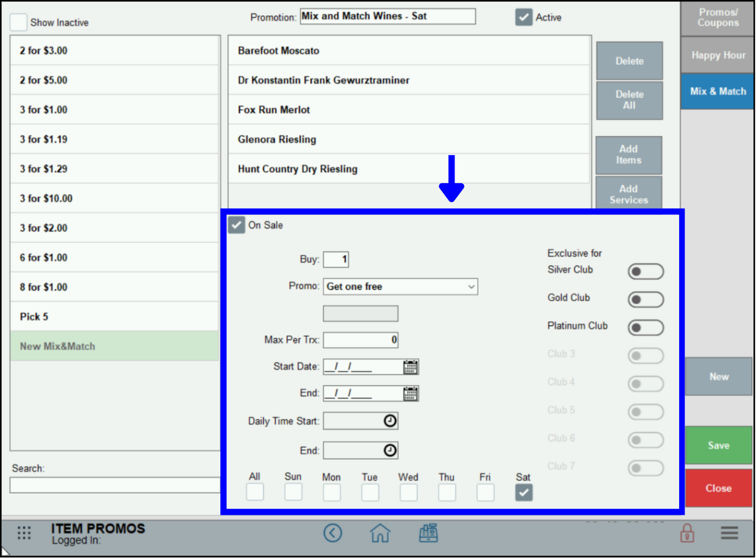Screen dimensions: 756x558
Task: Open the End date calendar picker
Action: (411, 393)
